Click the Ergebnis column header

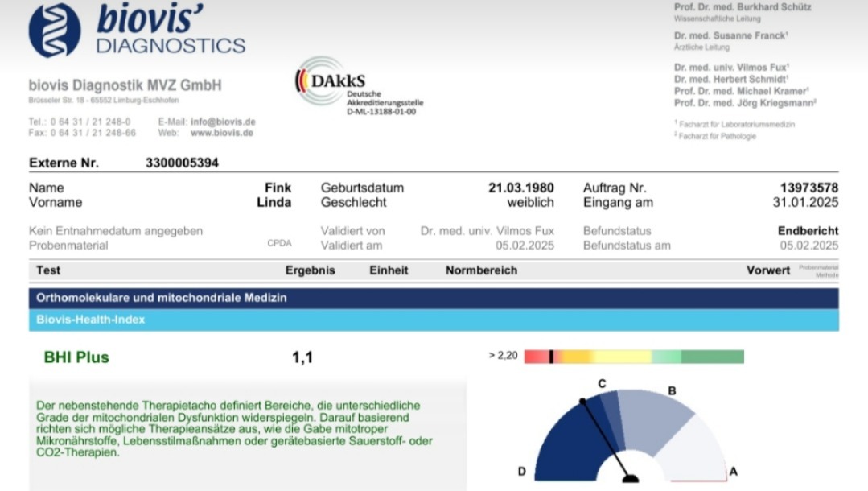[310, 270]
